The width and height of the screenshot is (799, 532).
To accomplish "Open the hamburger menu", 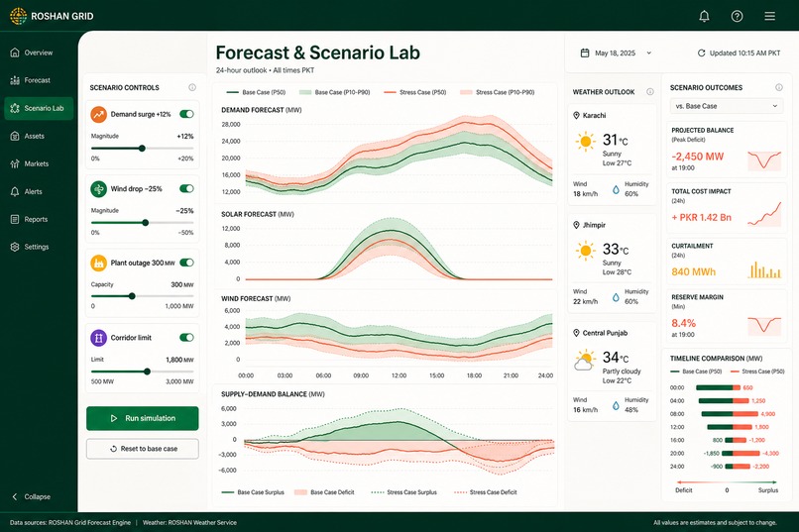I will [769, 16].
